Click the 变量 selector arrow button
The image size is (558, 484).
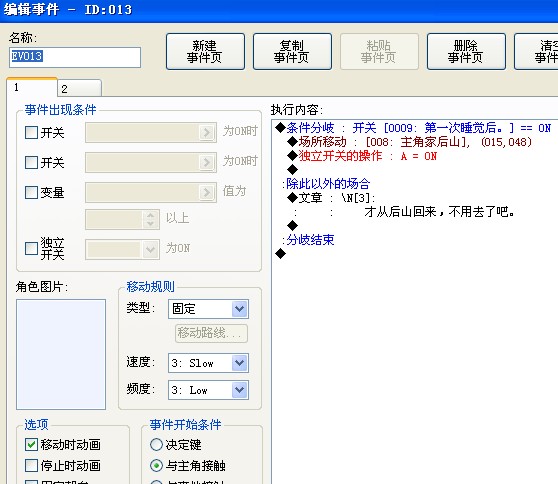coord(207,193)
